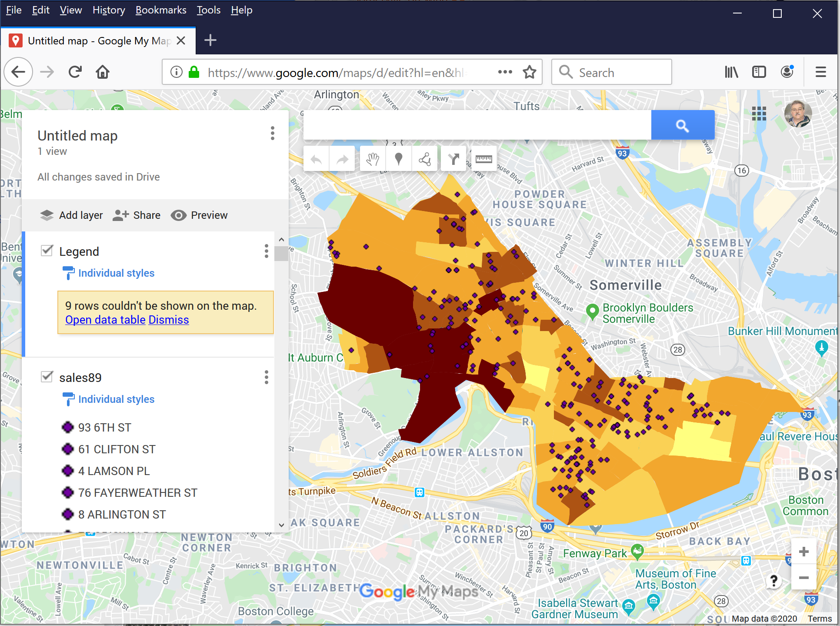Select the measure distances ruler tool

(483, 159)
